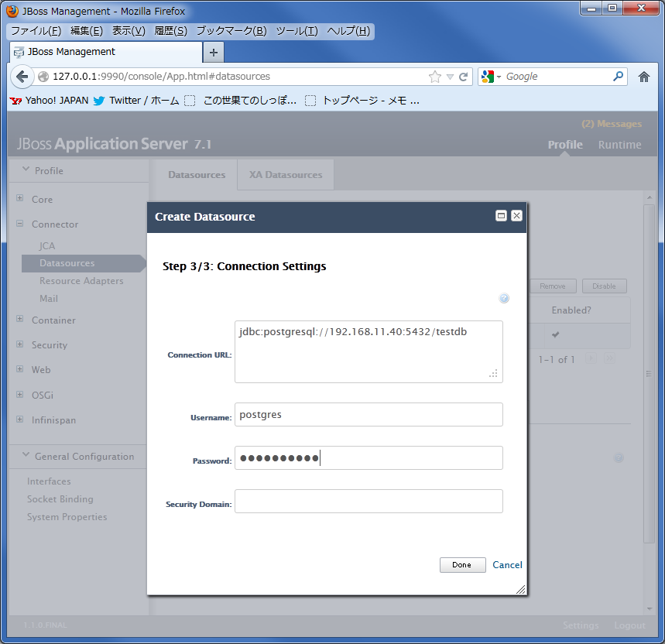665x644 pixels.
Task: Collapse the Connector tree node
Action: point(20,223)
